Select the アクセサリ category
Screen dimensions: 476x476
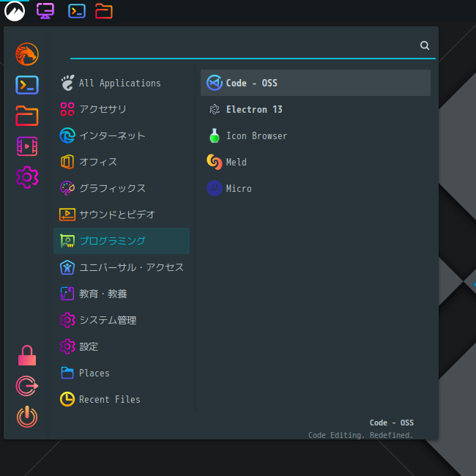tap(122, 109)
